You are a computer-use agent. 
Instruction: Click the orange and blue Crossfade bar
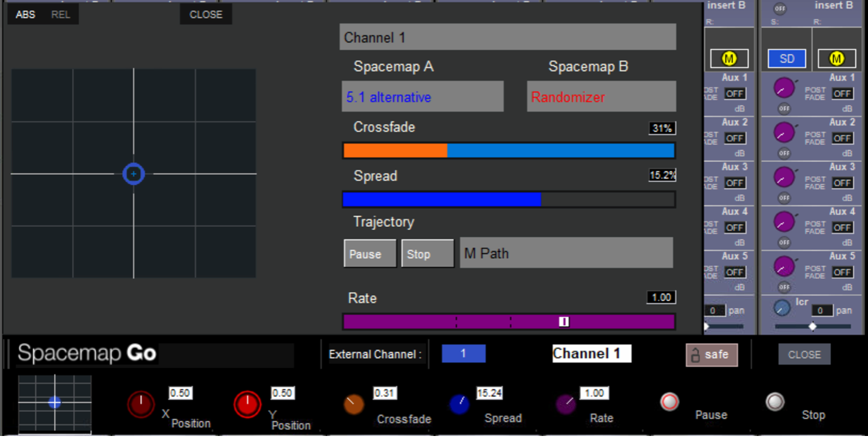509,150
